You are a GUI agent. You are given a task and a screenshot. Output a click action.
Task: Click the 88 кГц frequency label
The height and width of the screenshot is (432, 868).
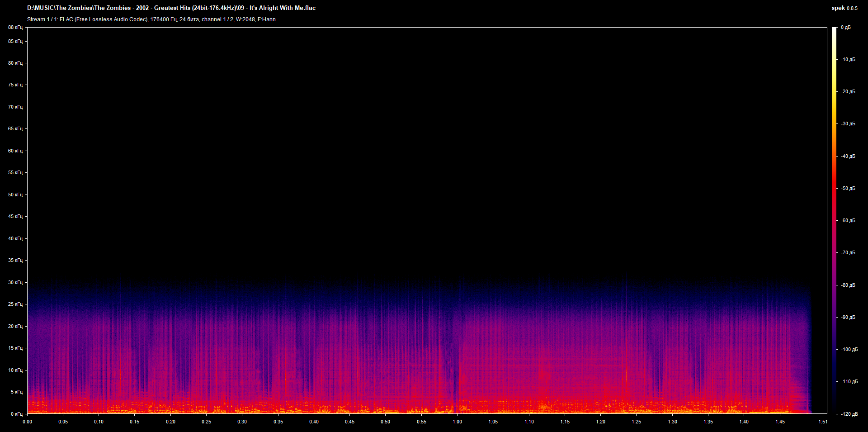tap(15, 28)
